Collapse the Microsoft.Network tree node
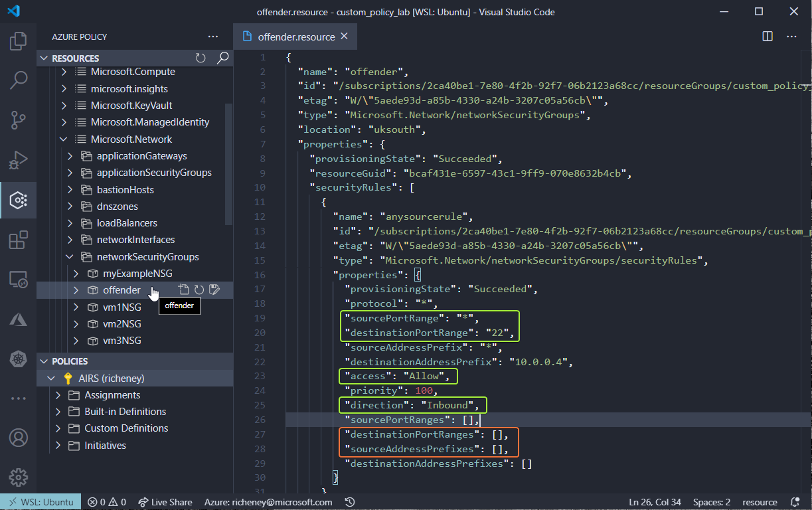Screen dimensions: 812x510 tap(64, 139)
